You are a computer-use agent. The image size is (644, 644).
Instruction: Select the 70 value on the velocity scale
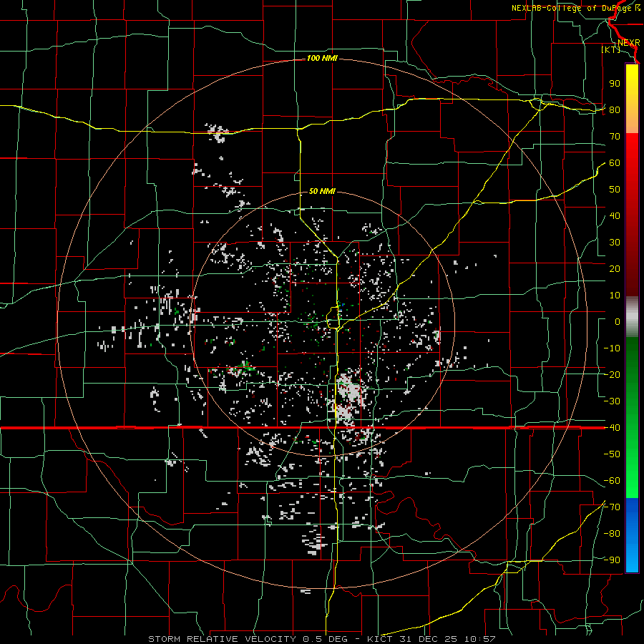click(x=615, y=137)
